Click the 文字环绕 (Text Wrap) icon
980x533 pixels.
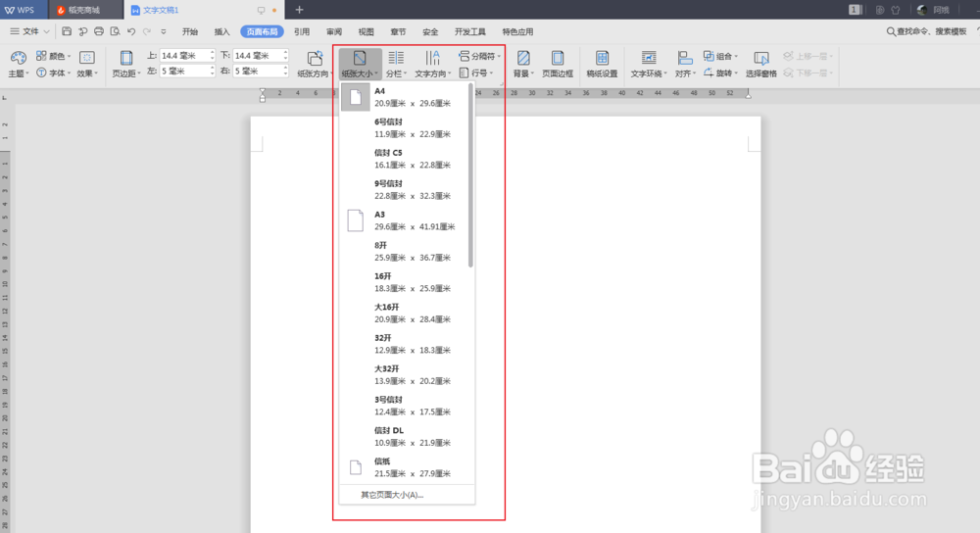click(x=649, y=58)
